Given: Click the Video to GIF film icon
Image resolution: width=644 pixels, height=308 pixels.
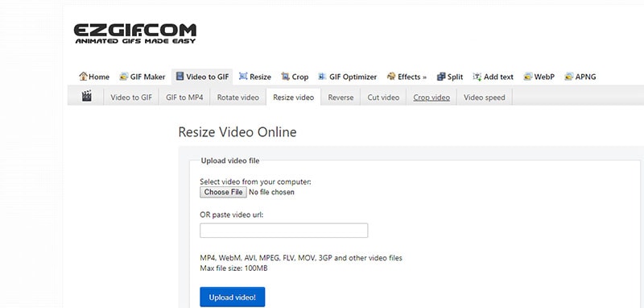Looking at the screenshot, I should click(180, 76).
